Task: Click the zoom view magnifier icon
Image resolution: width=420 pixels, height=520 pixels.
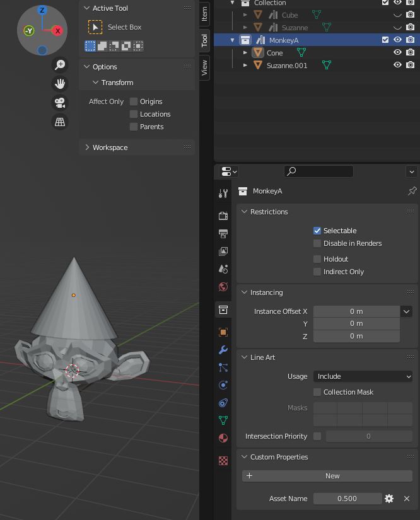Action: tap(60, 65)
